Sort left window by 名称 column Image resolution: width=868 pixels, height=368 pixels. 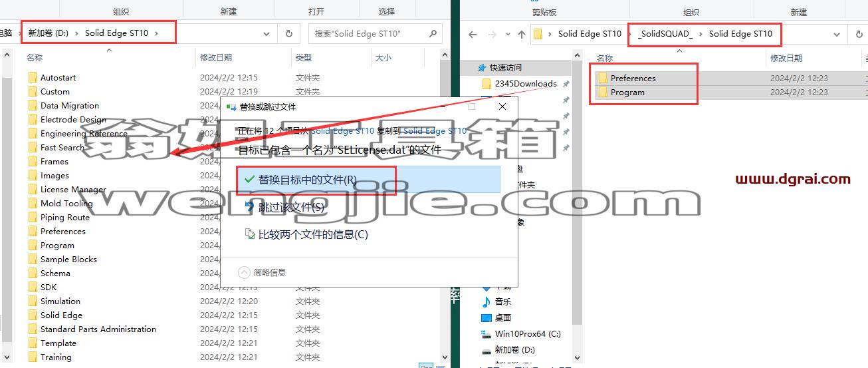(x=35, y=58)
